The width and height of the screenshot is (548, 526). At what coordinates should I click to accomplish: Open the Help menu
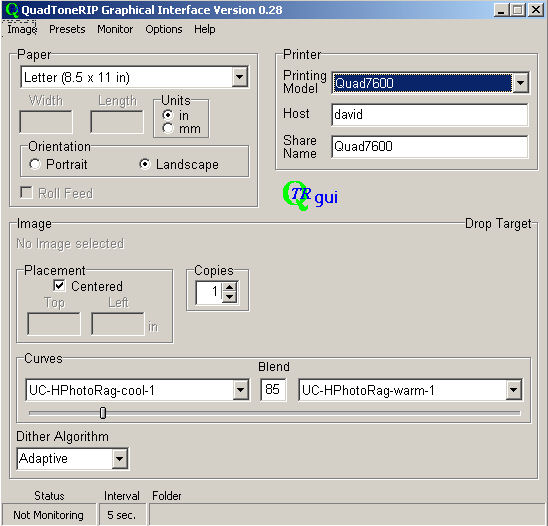pyautogui.click(x=205, y=29)
